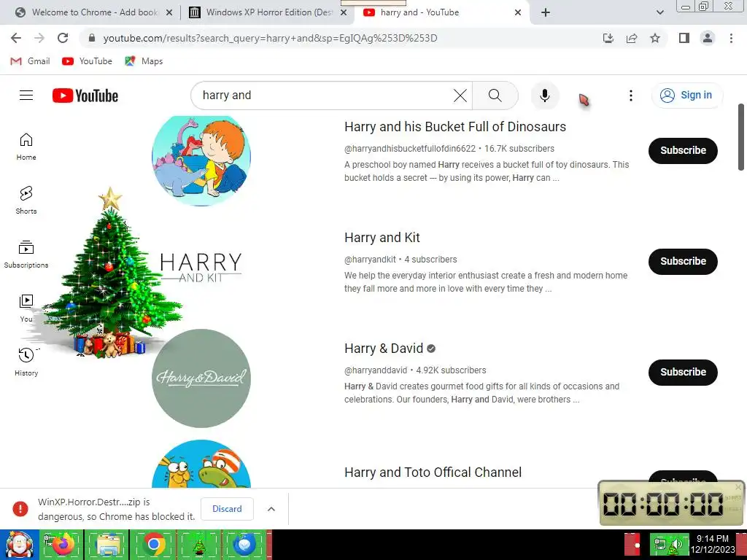Open the share this page icon

(x=632, y=38)
